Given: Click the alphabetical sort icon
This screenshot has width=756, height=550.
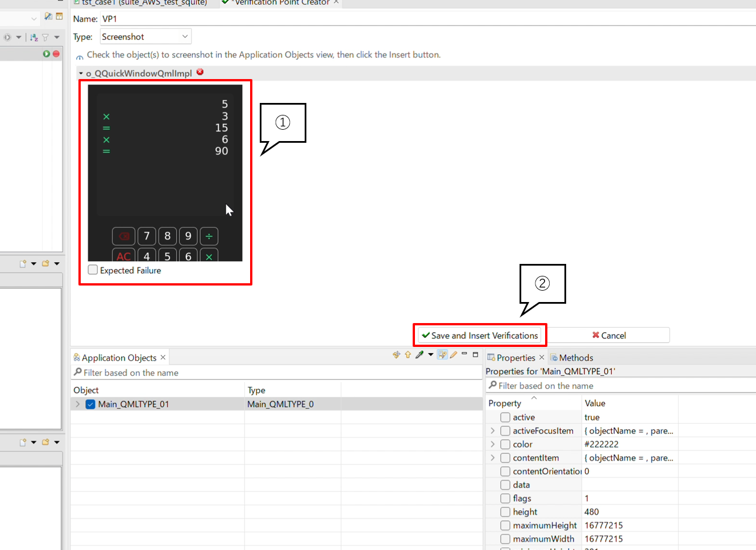Looking at the screenshot, I should coord(34,38).
